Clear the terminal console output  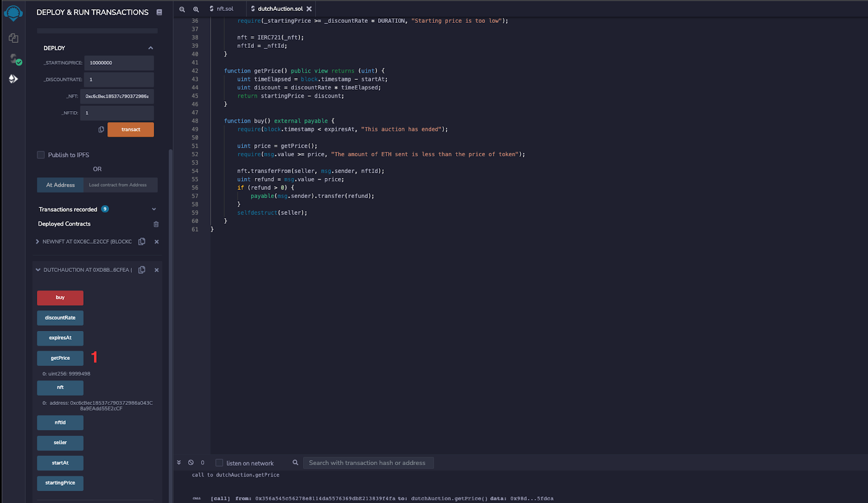coord(190,462)
